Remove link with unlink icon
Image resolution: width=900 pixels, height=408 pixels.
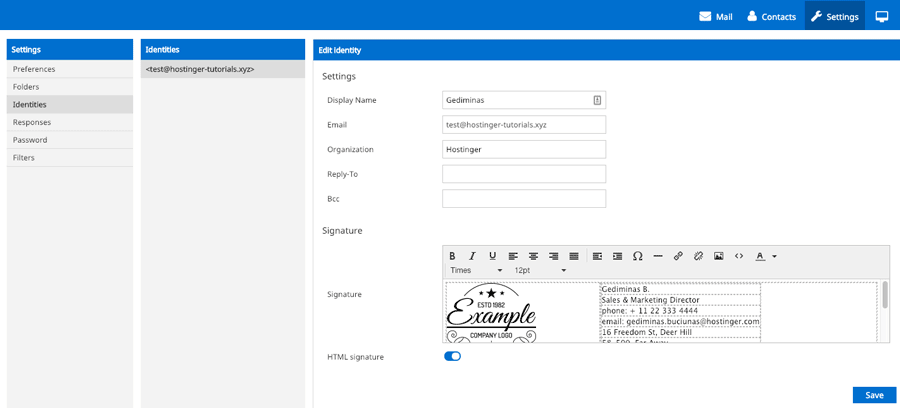point(698,256)
